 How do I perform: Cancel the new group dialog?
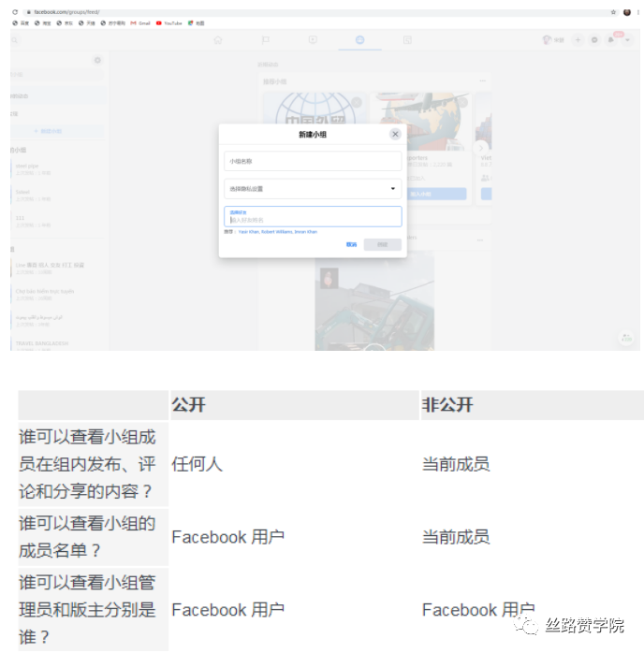coord(351,244)
